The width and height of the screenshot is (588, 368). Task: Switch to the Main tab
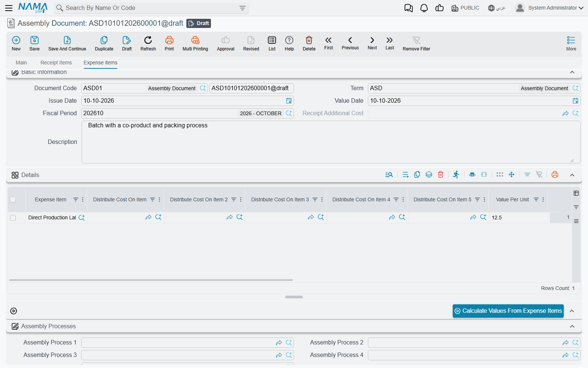coord(21,63)
